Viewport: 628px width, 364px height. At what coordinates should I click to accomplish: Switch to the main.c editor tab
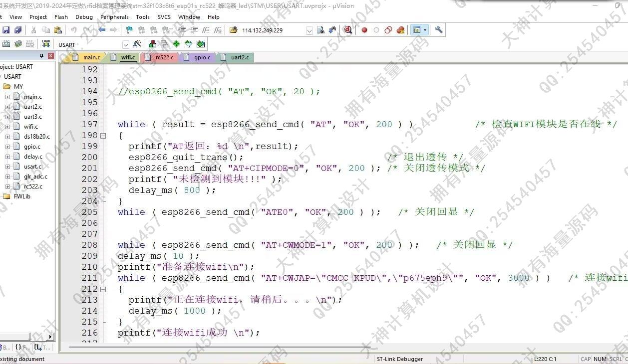point(86,57)
